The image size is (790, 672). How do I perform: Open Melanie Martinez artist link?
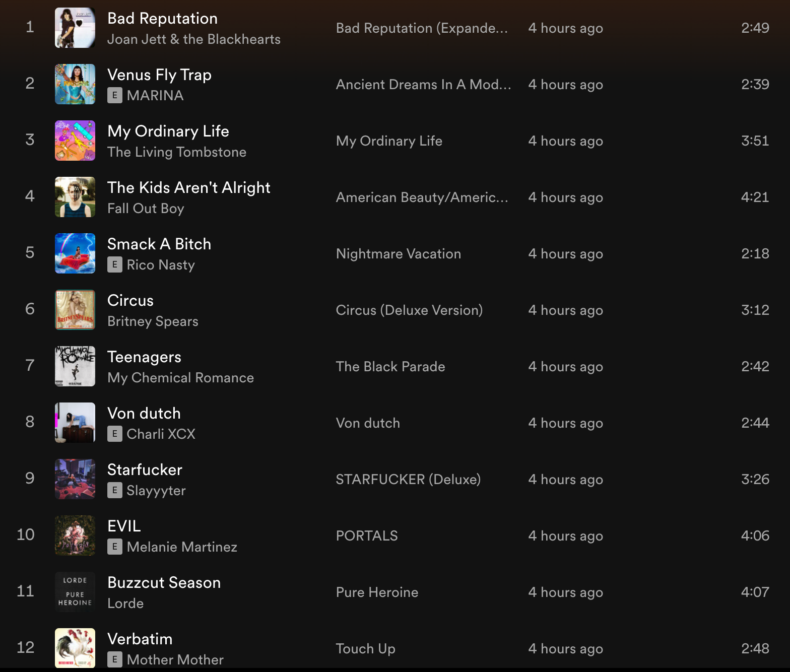182,547
